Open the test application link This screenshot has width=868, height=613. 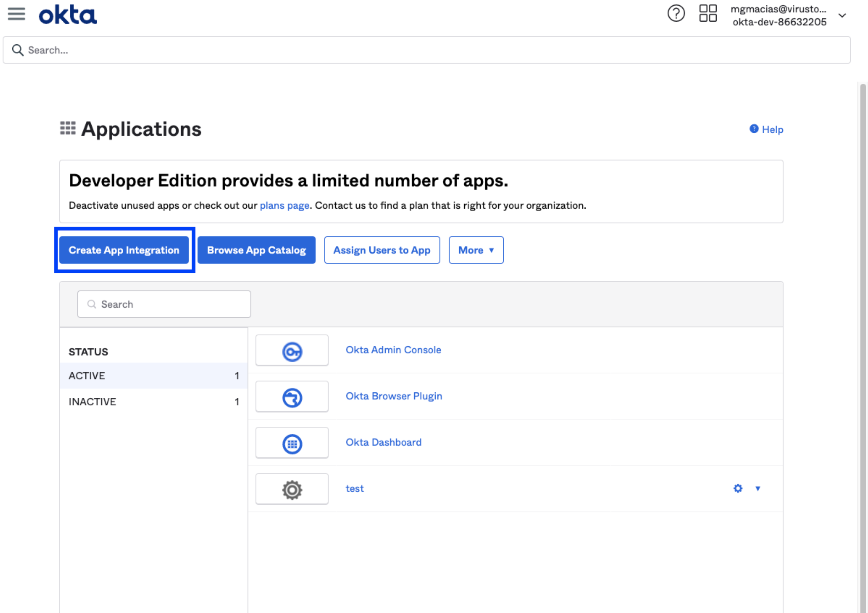tap(355, 489)
